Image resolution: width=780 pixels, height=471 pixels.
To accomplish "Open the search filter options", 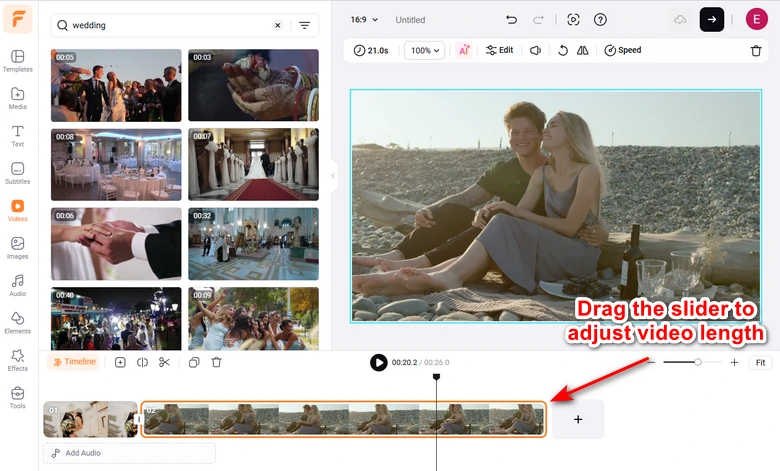I will tap(304, 25).
